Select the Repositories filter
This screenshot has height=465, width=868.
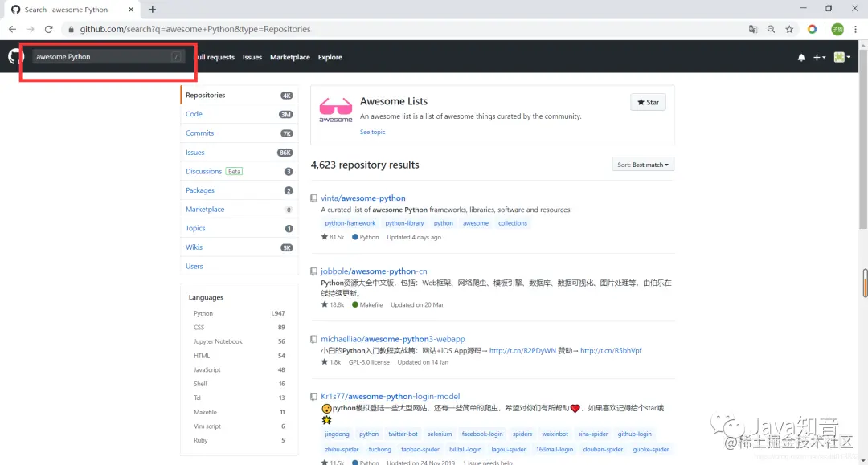click(x=240, y=95)
